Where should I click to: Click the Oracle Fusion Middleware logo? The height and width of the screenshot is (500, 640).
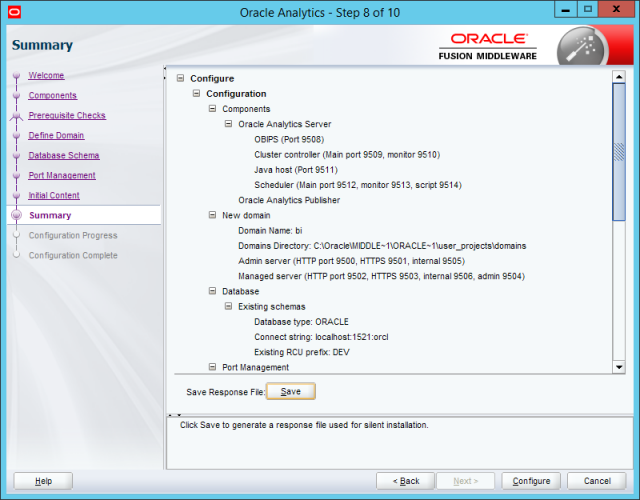(x=488, y=47)
